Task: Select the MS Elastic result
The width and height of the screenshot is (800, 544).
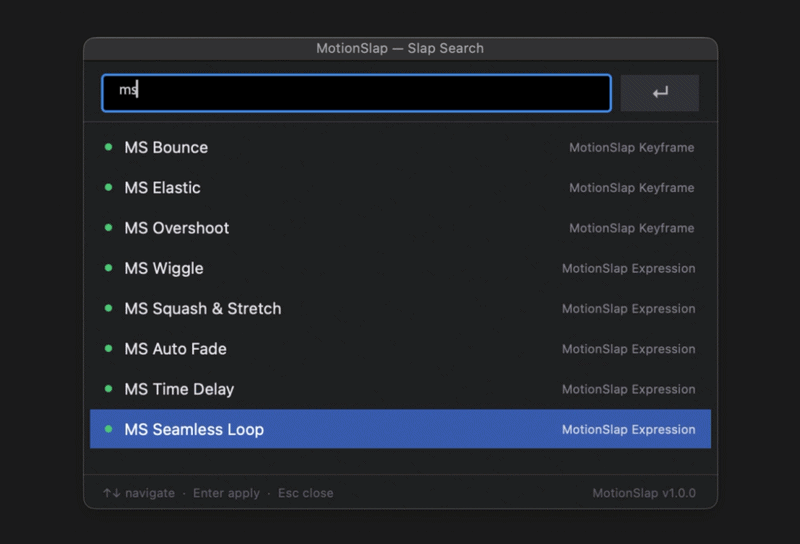Action: [x=401, y=188]
